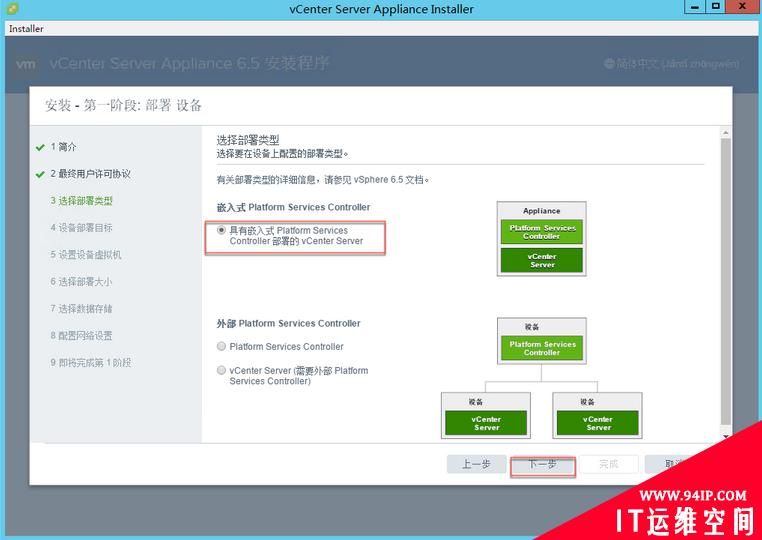The height and width of the screenshot is (540, 762).
Task: Click the green checkmark beside 最终用户许可协议
Action: click(40, 174)
